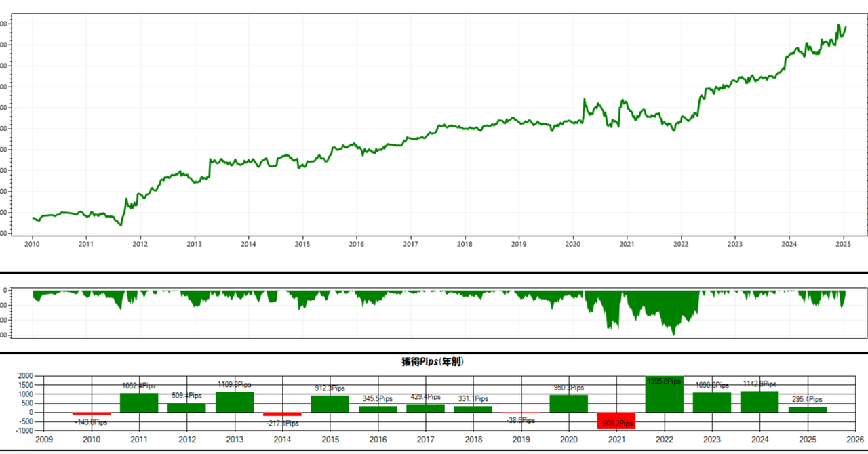Select the green 2020 bar in yearly Pips chart
Image resolution: width=868 pixels, height=454 pixels.
[x=568, y=403]
